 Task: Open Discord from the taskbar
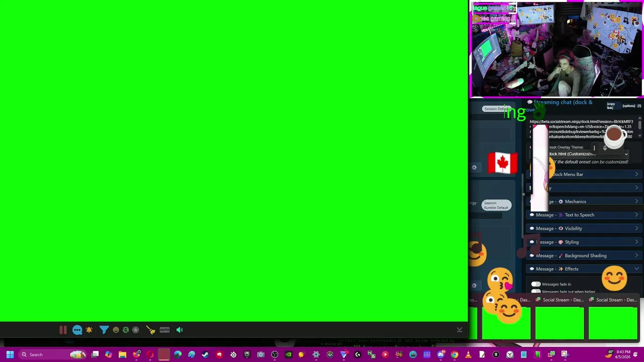[x=441, y=354]
